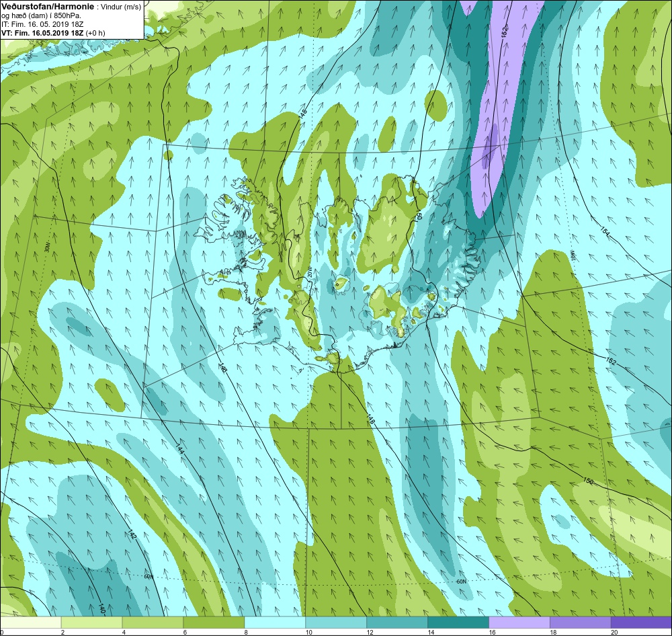Click the "Veðurstofan/Harmonie" title text

pos(47,7)
